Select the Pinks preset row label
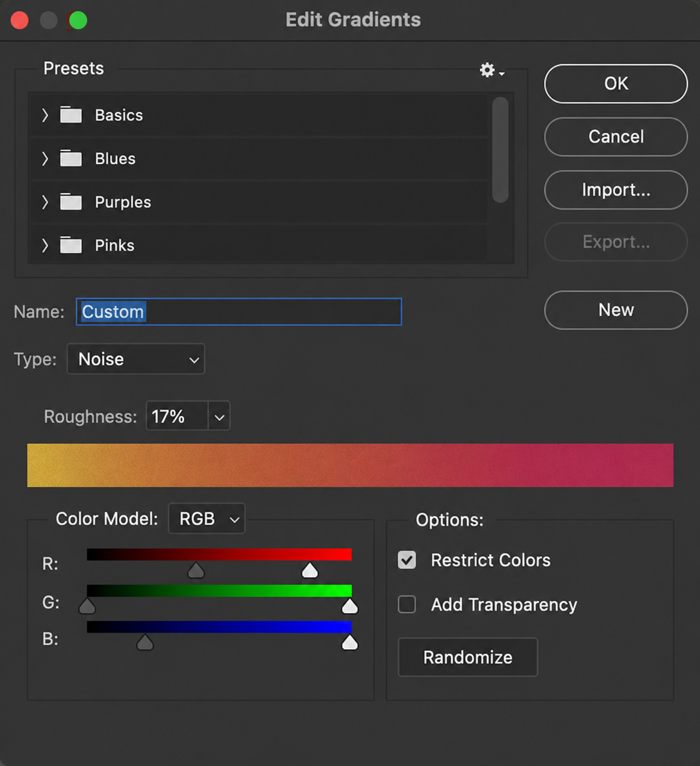Screen dimensions: 700x766 point(115,245)
